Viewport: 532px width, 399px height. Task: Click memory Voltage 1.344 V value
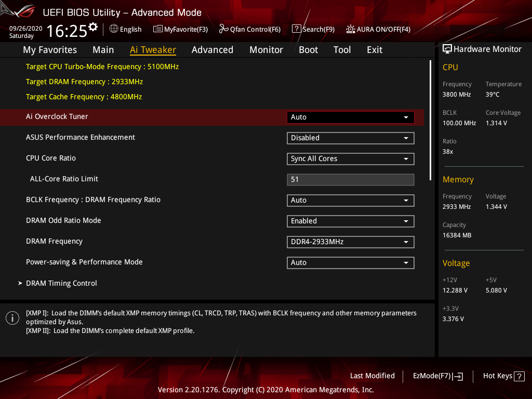click(x=496, y=207)
